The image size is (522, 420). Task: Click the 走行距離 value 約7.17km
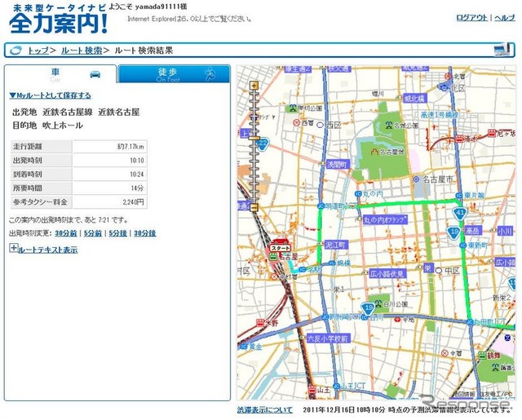pyautogui.click(x=130, y=147)
